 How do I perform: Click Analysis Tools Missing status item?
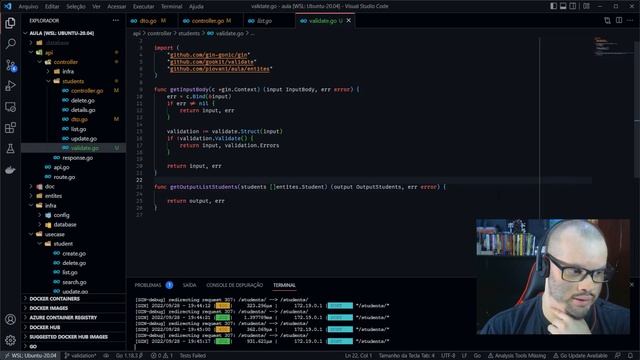coord(517,356)
